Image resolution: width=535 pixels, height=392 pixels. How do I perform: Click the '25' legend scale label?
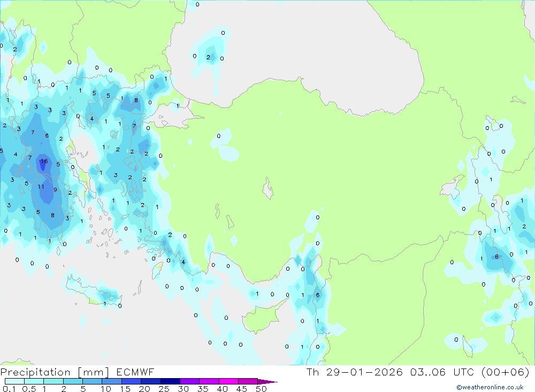click(164, 389)
